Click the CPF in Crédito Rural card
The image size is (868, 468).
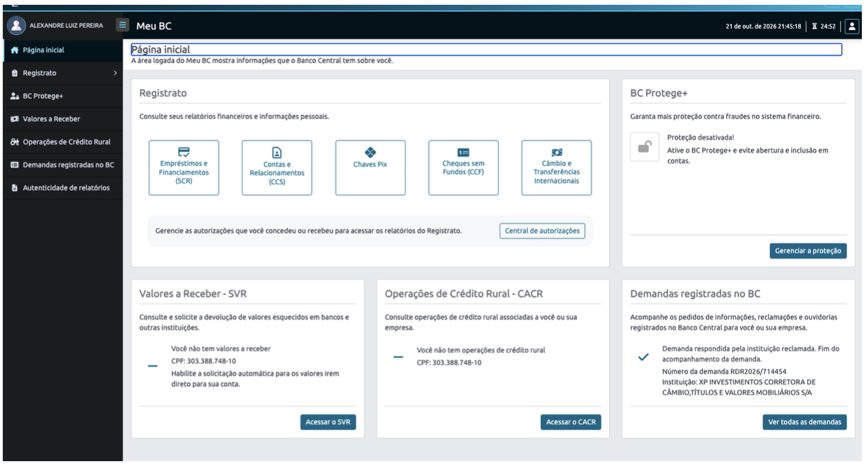(x=449, y=363)
